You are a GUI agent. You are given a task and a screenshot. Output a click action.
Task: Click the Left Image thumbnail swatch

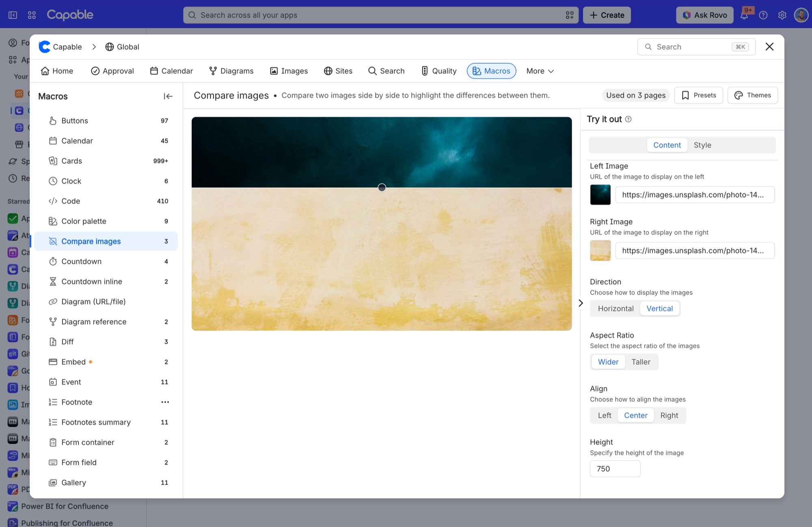click(x=600, y=195)
